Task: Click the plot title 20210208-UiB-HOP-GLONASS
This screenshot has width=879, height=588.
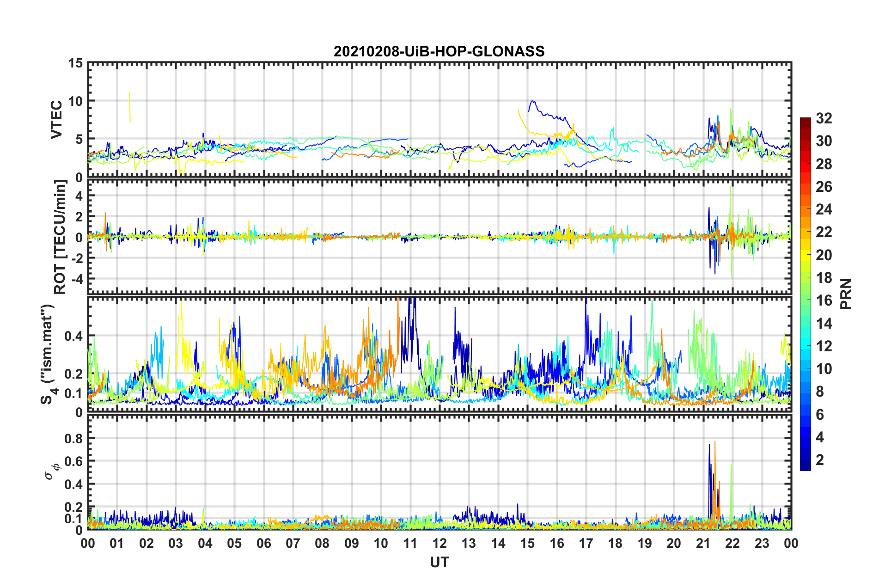Action: pyautogui.click(x=439, y=51)
